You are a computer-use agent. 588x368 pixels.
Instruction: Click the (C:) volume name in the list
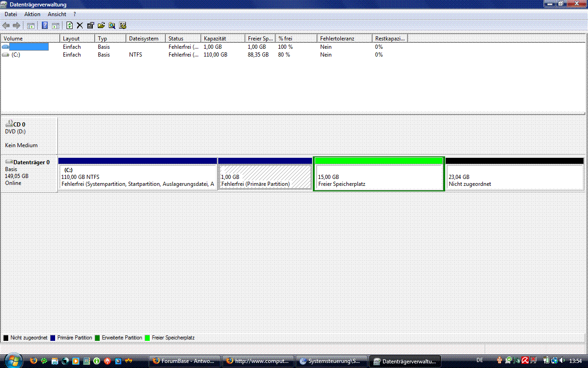16,55
